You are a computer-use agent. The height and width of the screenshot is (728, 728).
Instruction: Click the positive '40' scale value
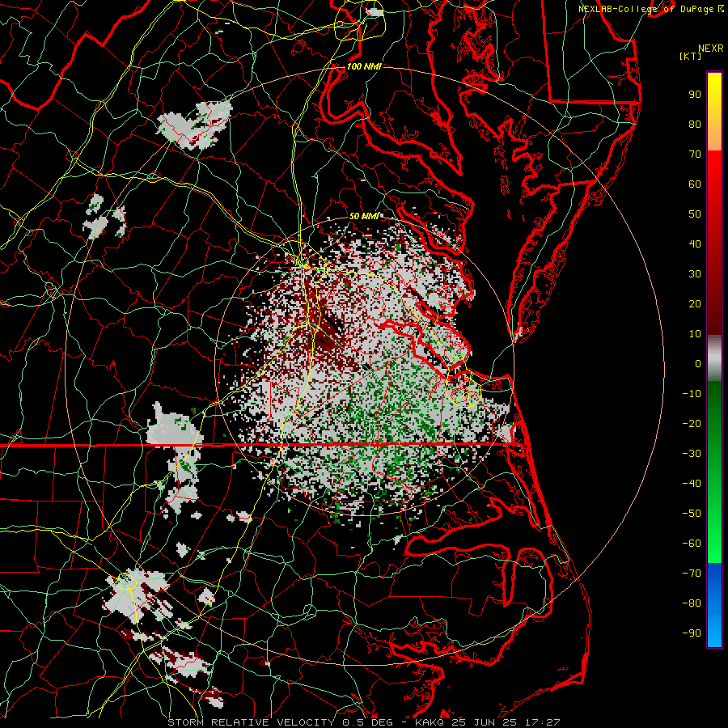(695, 244)
